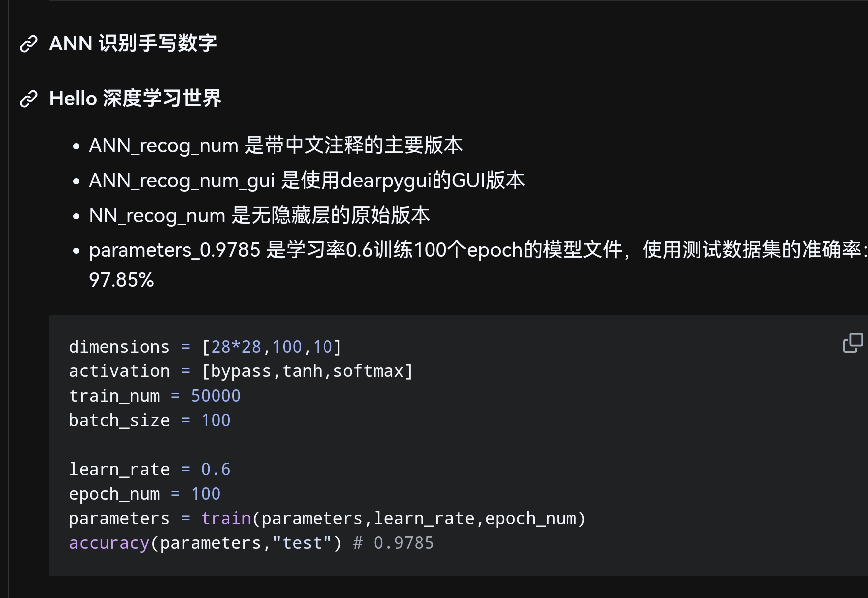Copy the code block with the copy icon
This screenshot has width=868, height=598.
click(x=853, y=343)
